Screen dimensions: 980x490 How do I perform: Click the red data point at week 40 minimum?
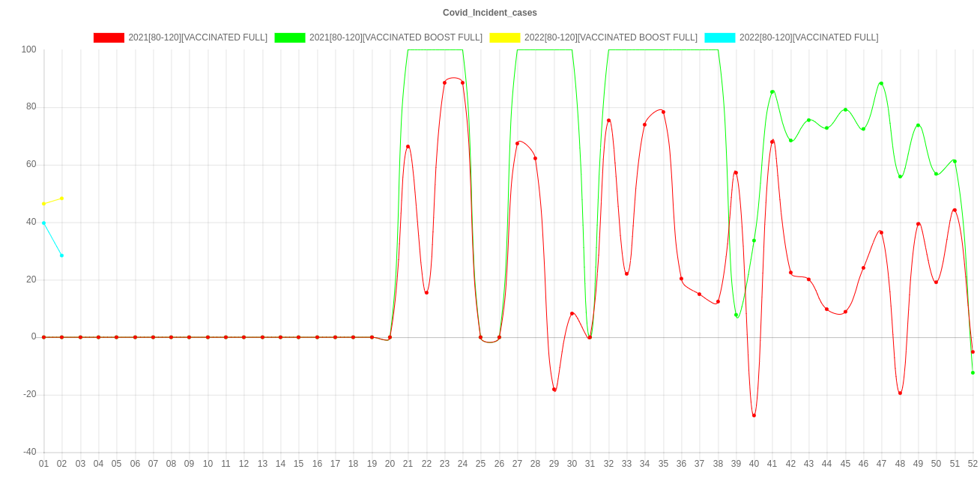click(x=754, y=415)
